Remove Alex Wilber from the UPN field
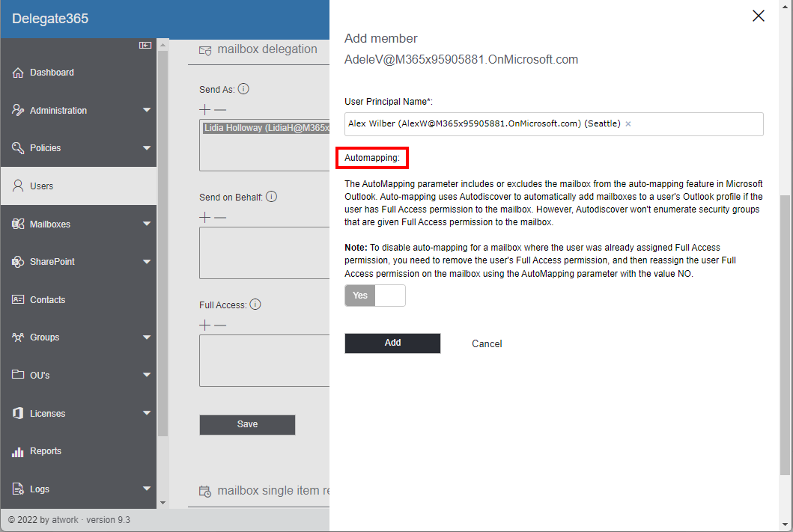The height and width of the screenshot is (532, 793). (628, 123)
